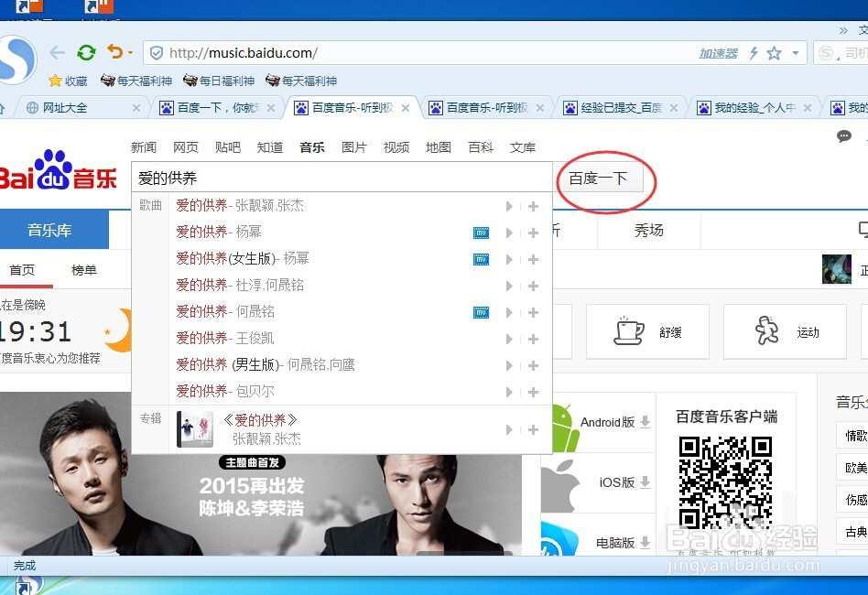Viewport: 868px width, 595px height.
Task: Add 爱的供养 - 包贝尔 to playlist
Action: click(x=533, y=393)
